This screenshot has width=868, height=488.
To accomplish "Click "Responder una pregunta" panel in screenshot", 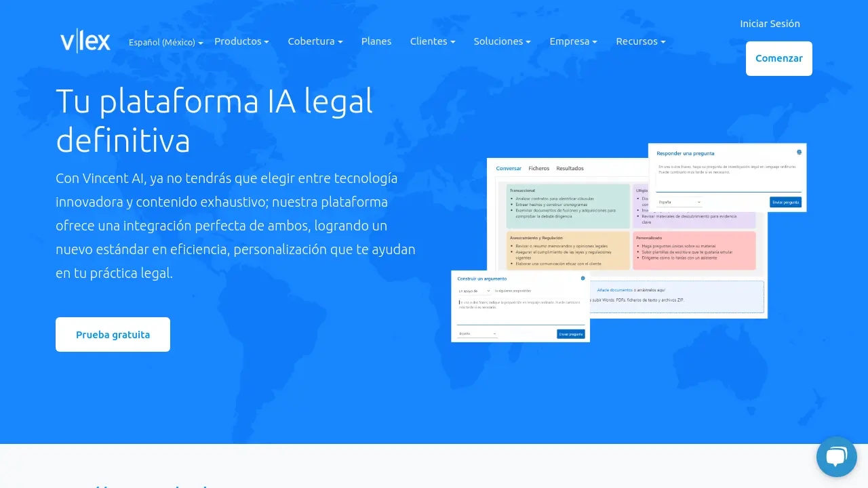I will pos(727,178).
